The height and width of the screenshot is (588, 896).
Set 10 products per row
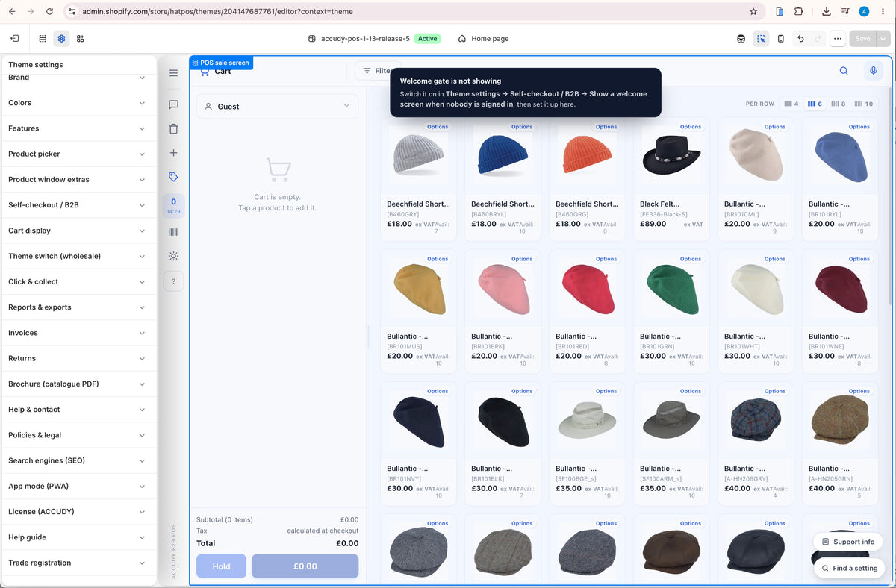[x=863, y=104]
